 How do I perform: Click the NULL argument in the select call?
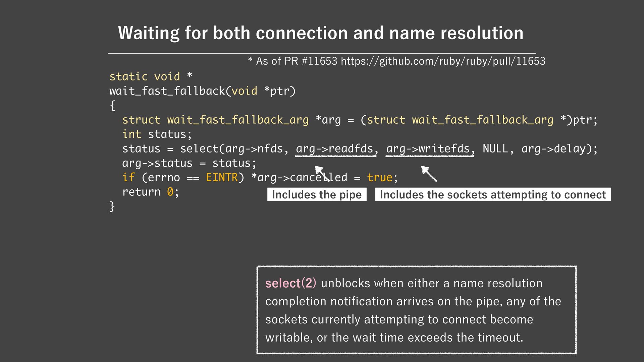495,148
